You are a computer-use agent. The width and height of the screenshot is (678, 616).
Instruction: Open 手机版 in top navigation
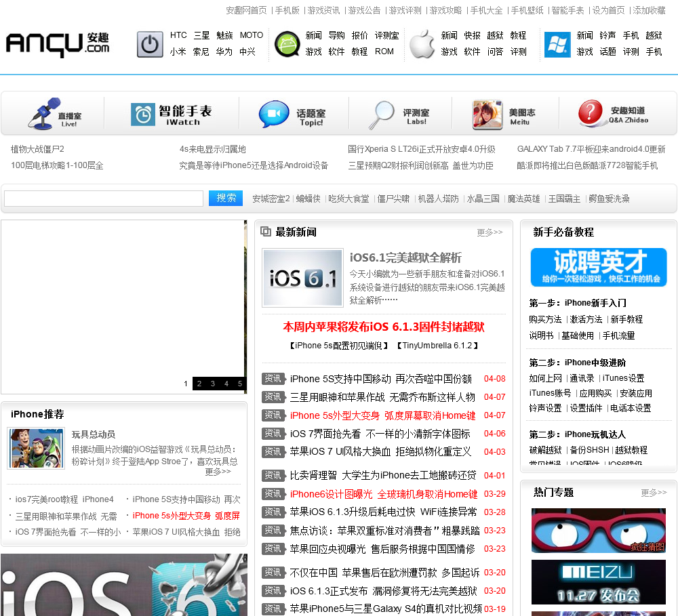[287, 10]
